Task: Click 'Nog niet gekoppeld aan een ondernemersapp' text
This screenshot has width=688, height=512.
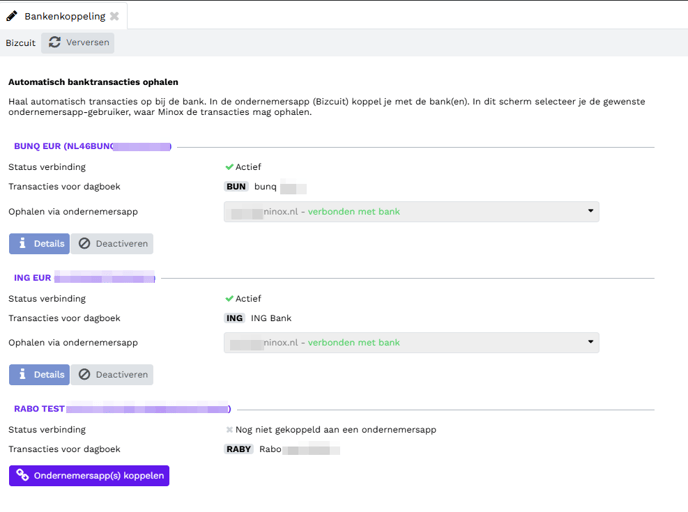Action: pos(336,430)
